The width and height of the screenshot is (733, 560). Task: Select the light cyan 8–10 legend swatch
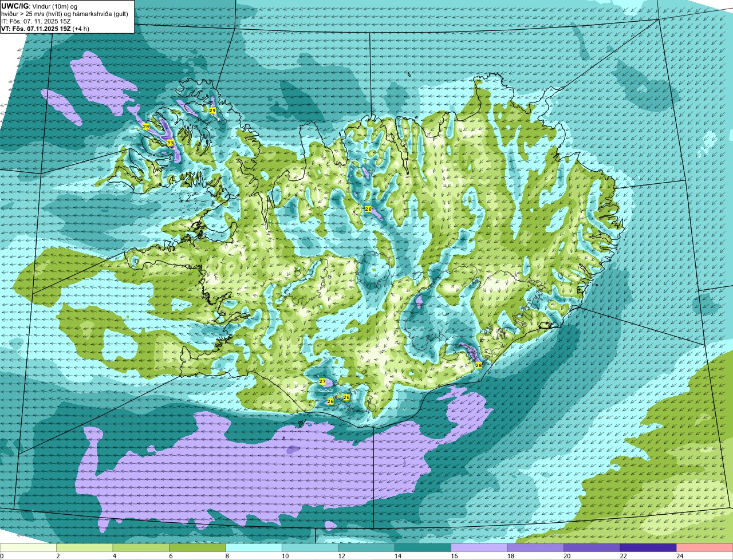click(x=254, y=548)
